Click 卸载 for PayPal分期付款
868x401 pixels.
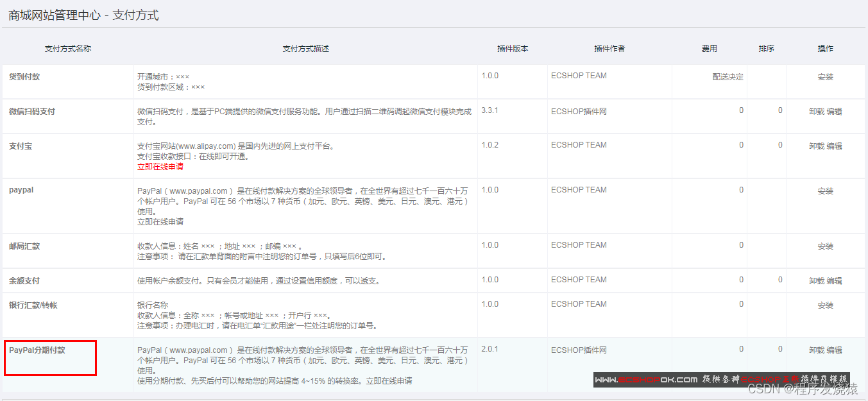[x=818, y=350]
